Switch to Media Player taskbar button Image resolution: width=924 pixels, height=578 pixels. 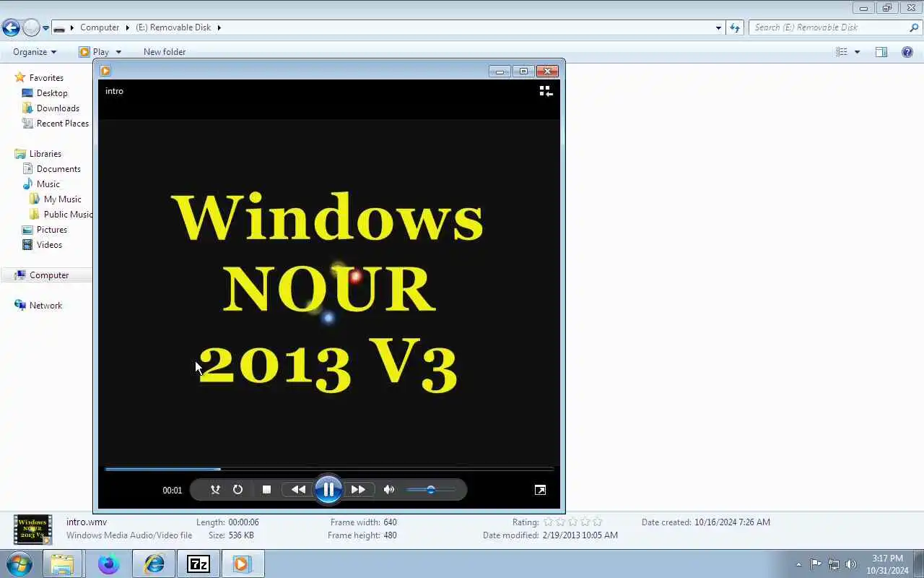[243, 564]
